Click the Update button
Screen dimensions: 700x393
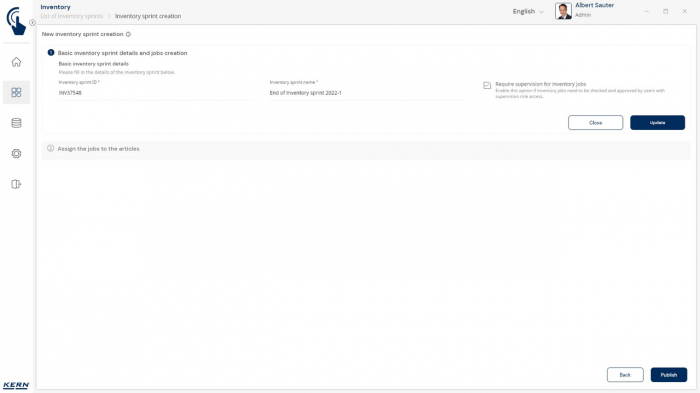657,123
